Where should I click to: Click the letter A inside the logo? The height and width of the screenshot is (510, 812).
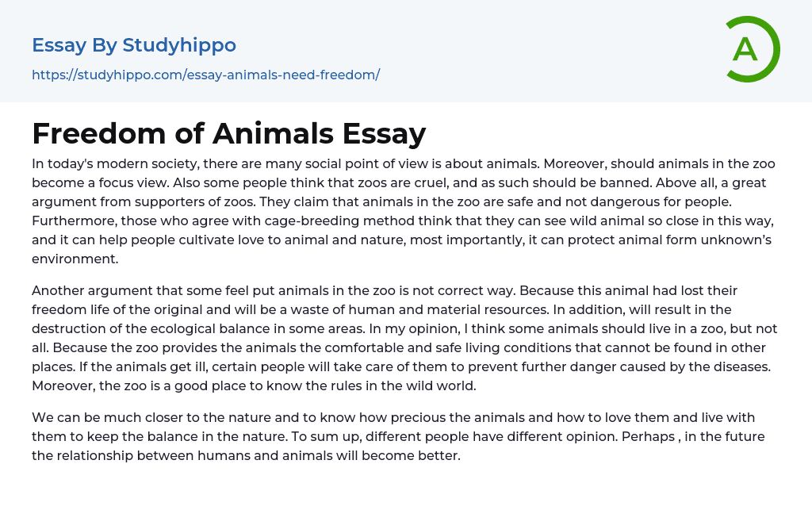pos(745,50)
